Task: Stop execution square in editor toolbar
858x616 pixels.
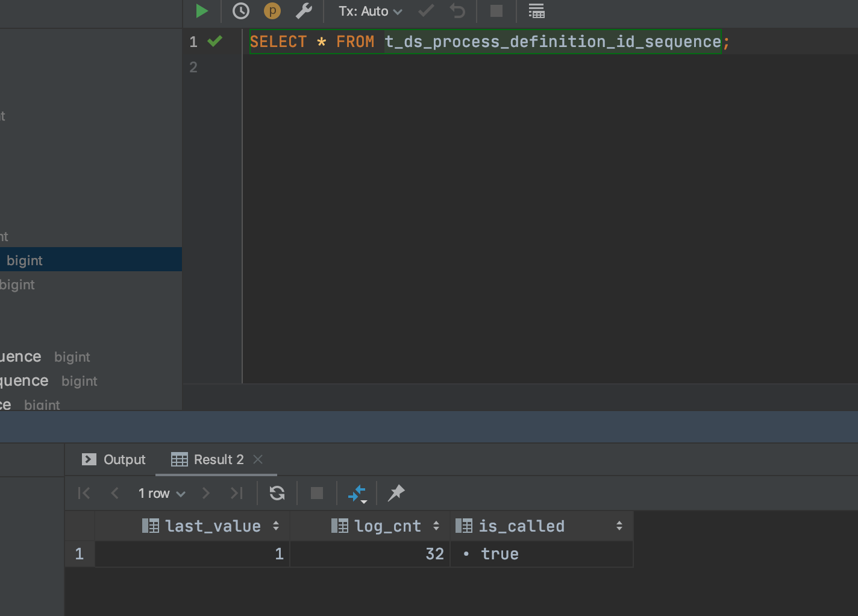Action: pos(496,11)
